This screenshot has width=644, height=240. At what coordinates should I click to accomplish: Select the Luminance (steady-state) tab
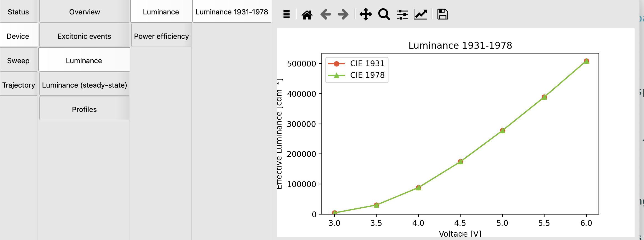(85, 85)
